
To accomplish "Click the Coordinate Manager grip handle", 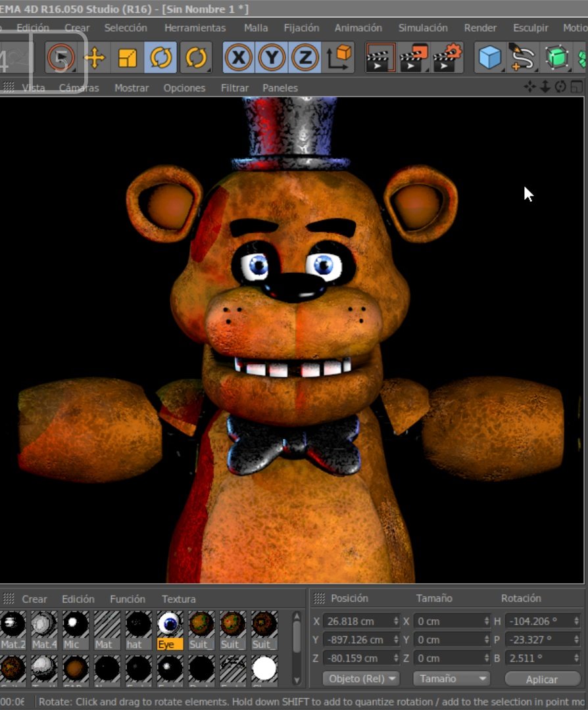I will (x=320, y=599).
